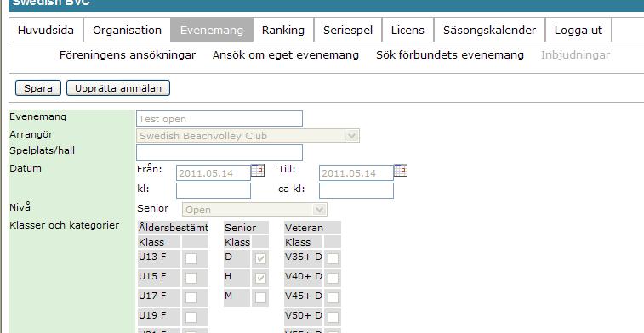Click the Klasser och kategorier label
Viewport: 644px width, 333px height.
(65, 225)
